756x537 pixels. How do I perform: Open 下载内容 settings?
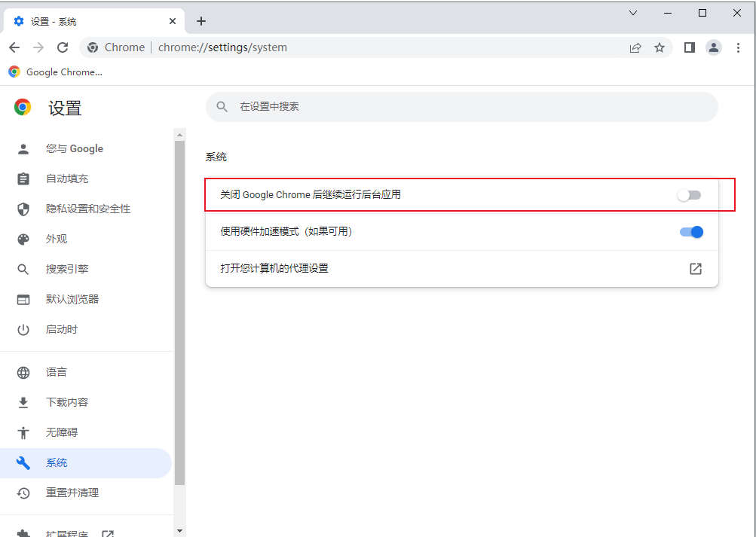point(86,402)
